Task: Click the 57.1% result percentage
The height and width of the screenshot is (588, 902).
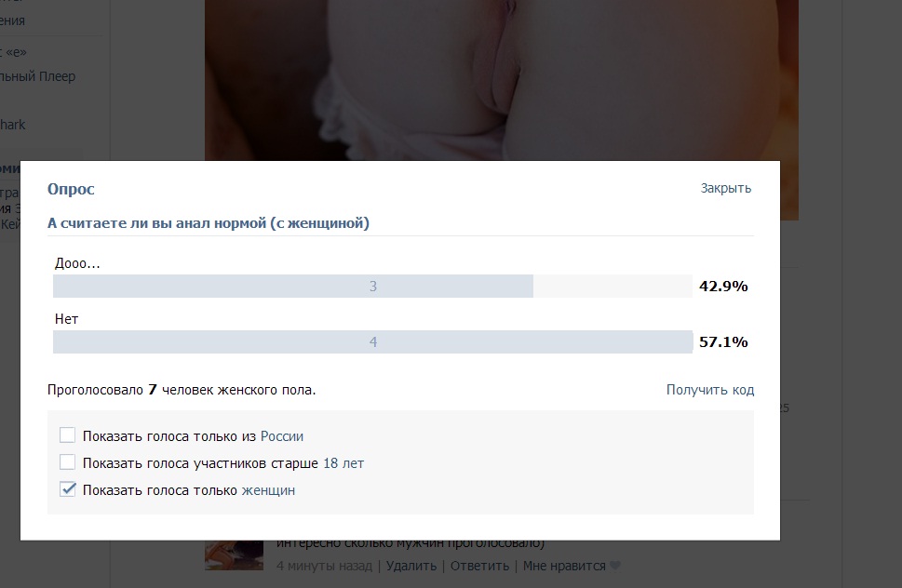Action: (x=723, y=342)
